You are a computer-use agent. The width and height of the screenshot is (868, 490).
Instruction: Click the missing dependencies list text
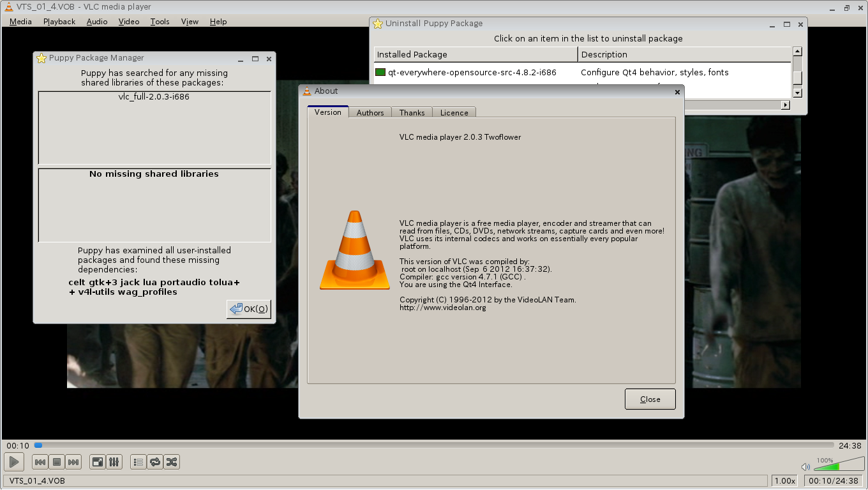pyautogui.click(x=154, y=287)
